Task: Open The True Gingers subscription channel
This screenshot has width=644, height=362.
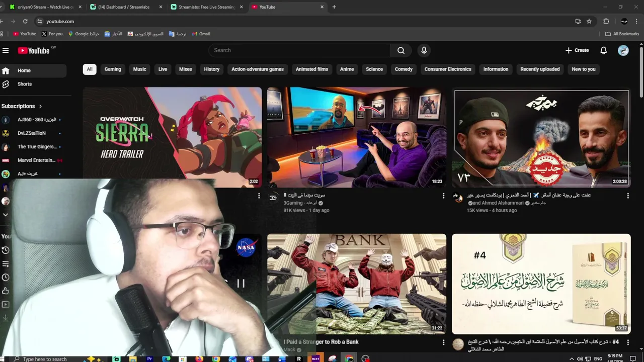Action: [33, 147]
